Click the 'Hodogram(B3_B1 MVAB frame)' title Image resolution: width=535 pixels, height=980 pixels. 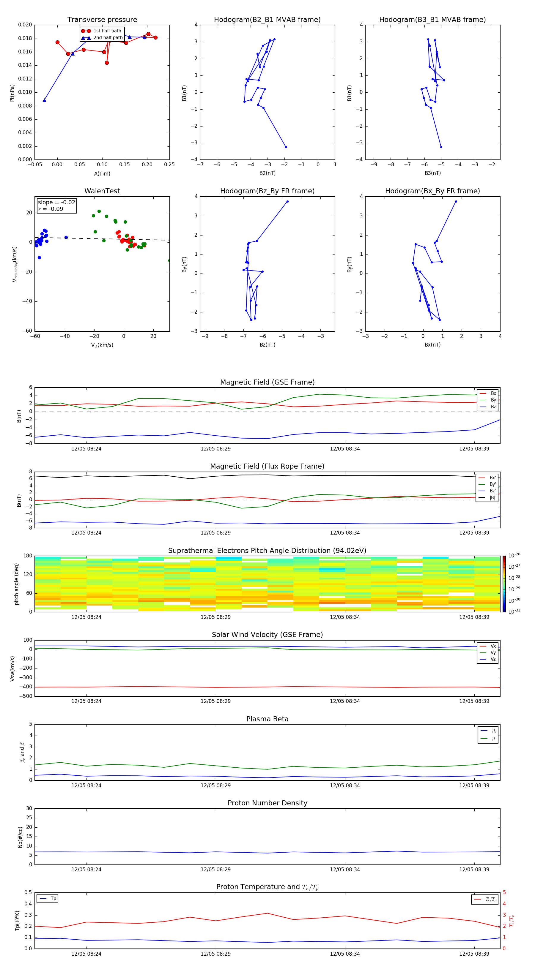pos(432,20)
